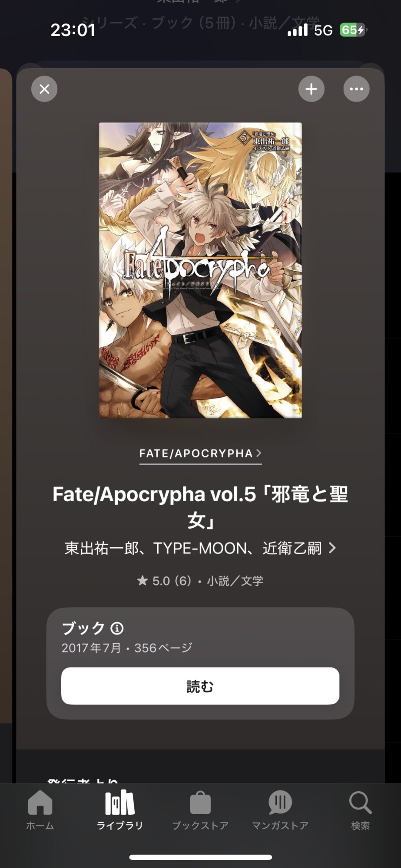Tap the 読む button
The height and width of the screenshot is (868, 401).
point(200,686)
